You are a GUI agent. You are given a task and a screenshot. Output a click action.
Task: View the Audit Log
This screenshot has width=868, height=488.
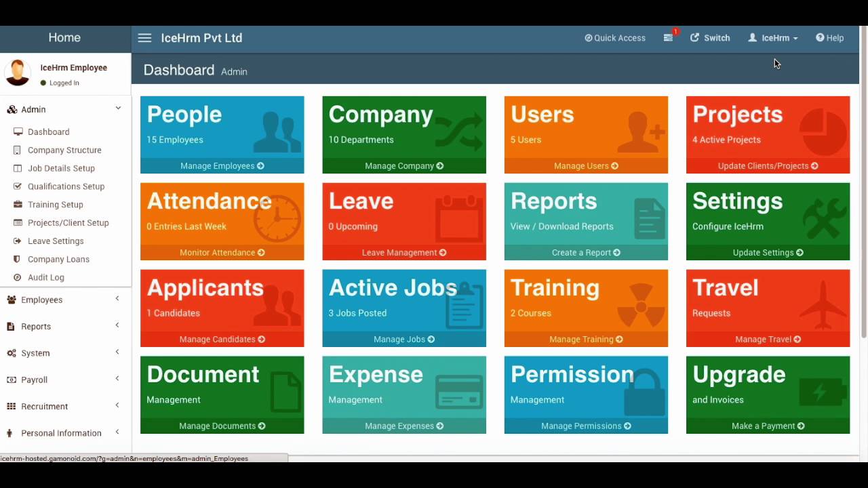pyautogui.click(x=45, y=277)
